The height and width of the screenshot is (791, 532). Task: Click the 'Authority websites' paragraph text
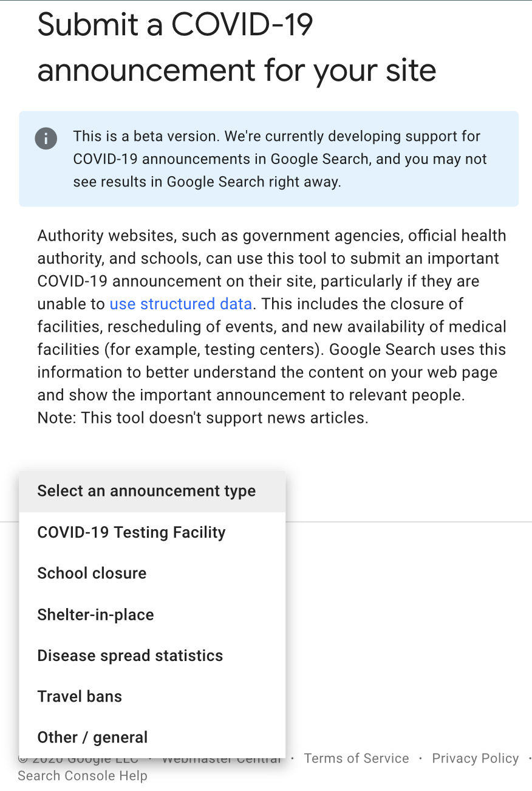pos(272,327)
